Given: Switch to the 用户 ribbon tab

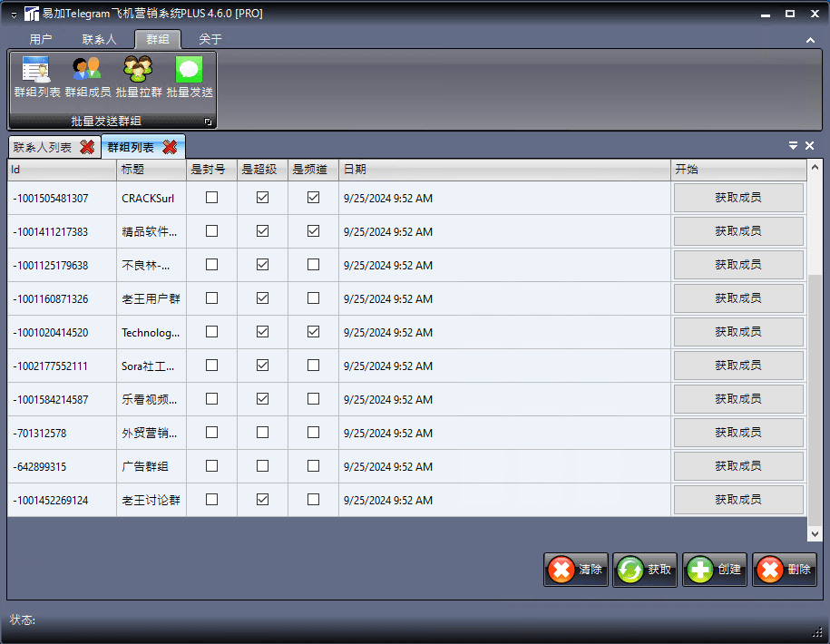Looking at the screenshot, I should [41, 39].
